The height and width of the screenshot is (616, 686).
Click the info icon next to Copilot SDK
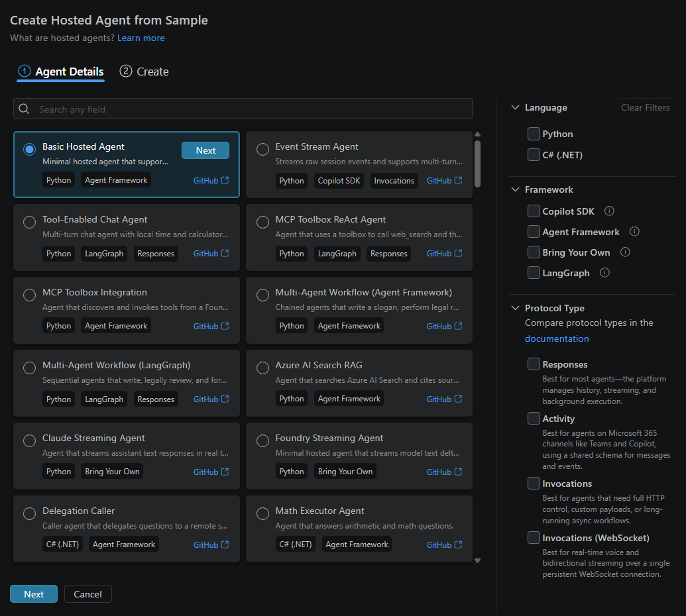click(x=609, y=211)
